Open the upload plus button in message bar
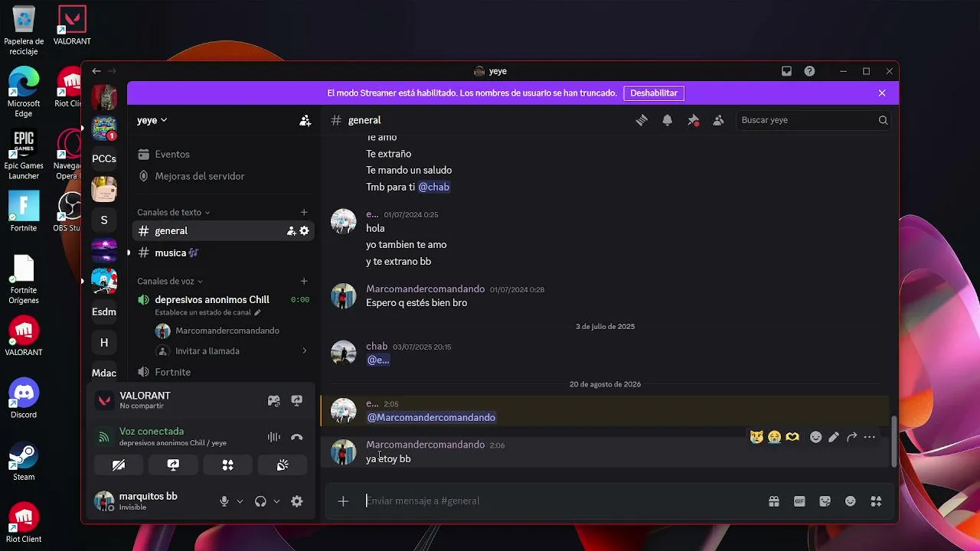Viewport: 980px width, 551px height. coord(343,501)
